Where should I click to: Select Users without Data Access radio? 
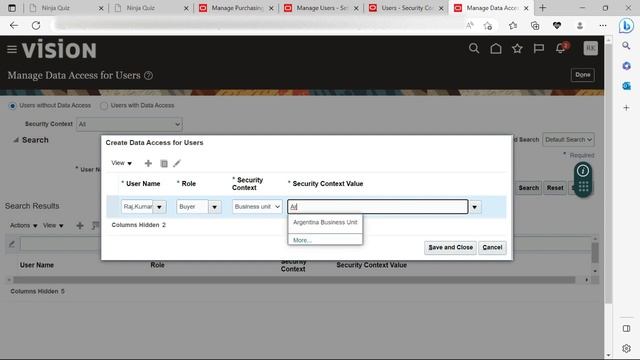click(x=13, y=106)
